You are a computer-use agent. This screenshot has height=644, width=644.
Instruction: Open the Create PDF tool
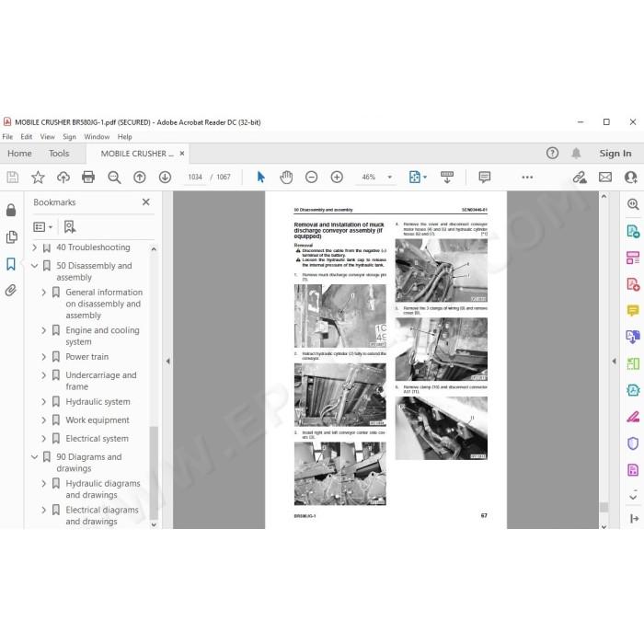633,284
